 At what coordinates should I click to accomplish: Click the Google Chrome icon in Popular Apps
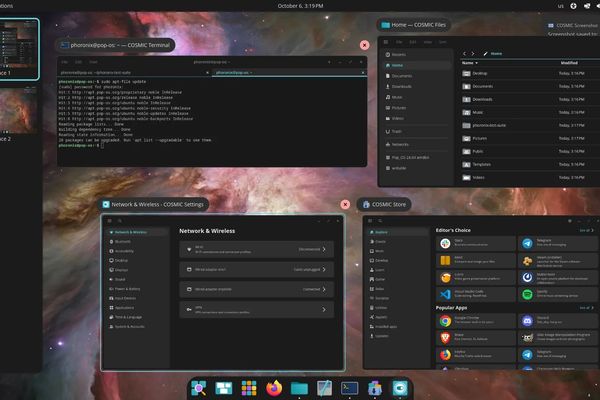tap(444, 322)
